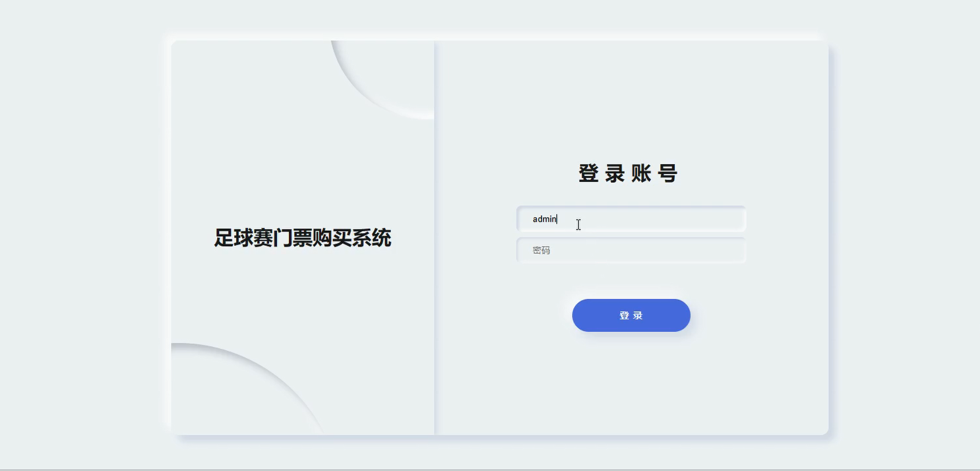
Task: Click the 账 character in the 登录账号 heading
Action: [641, 173]
